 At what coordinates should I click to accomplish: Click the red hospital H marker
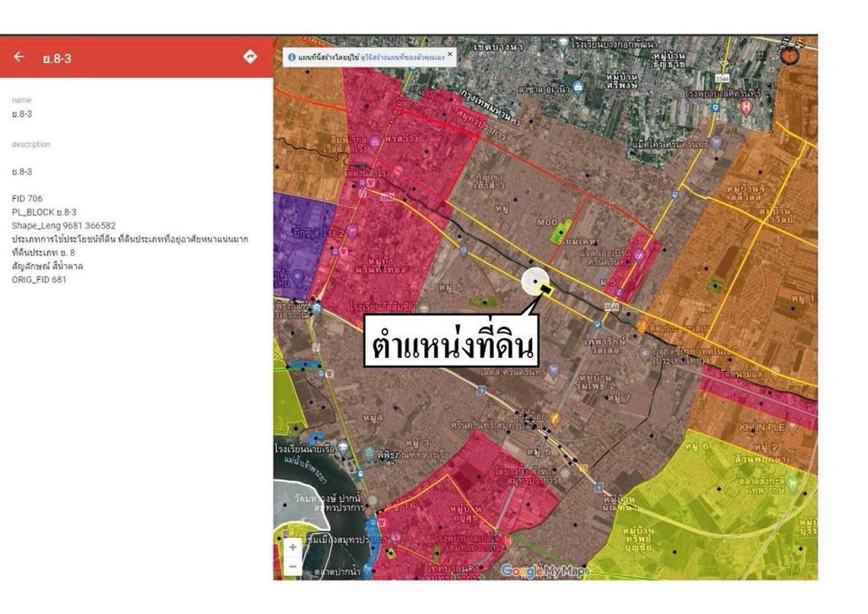coord(746,107)
